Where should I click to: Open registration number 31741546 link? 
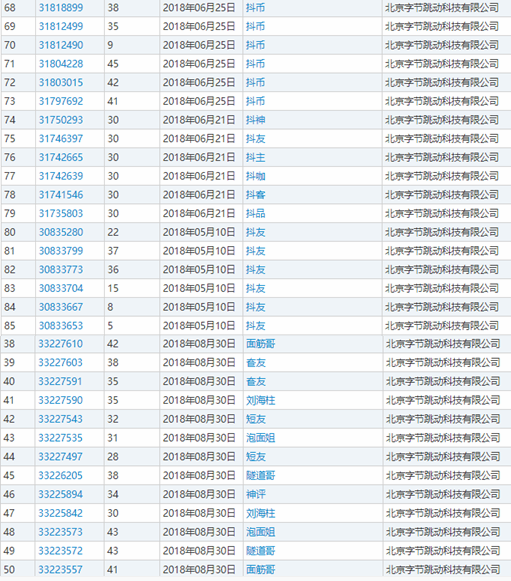tap(61, 195)
